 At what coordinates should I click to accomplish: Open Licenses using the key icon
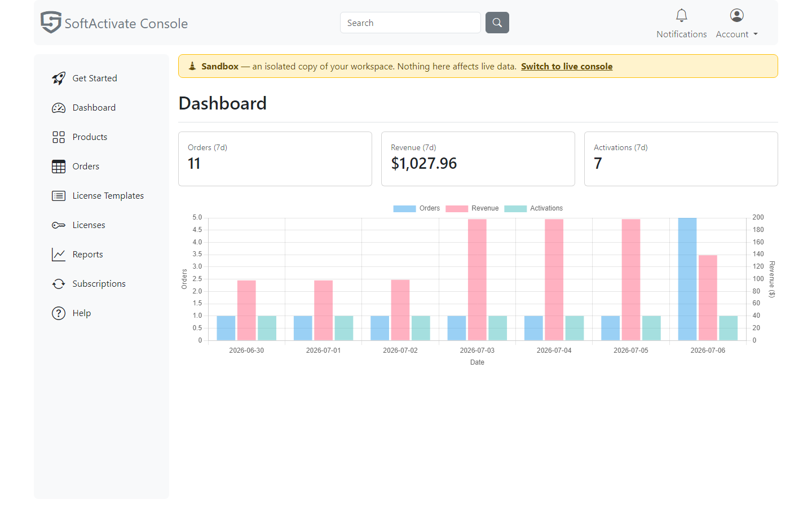point(59,225)
